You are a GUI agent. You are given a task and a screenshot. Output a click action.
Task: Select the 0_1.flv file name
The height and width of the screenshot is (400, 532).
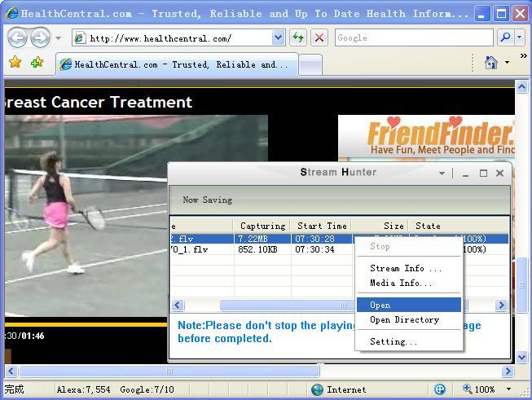[190, 250]
